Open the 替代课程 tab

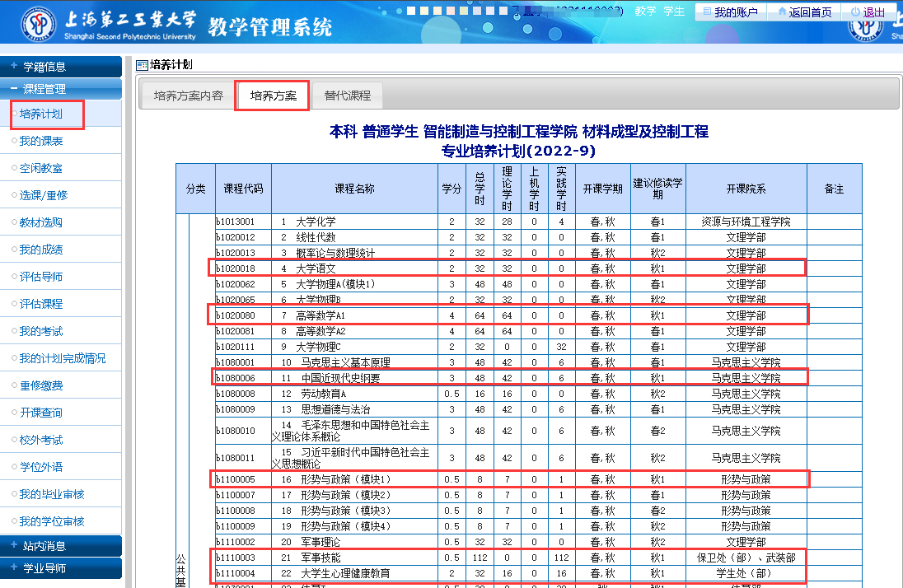(347, 96)
